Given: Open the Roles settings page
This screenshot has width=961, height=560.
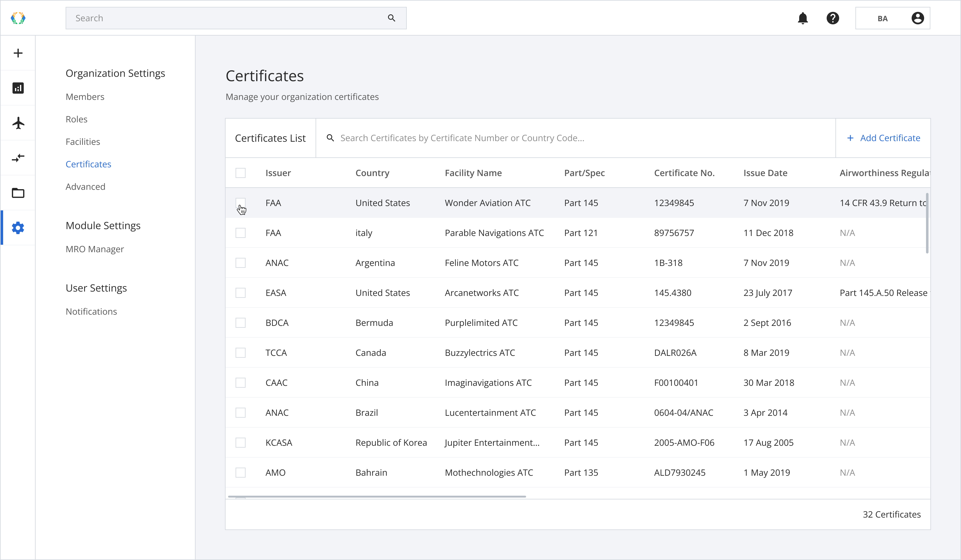Looking at the screenshot, I should (x=76, y=119).
